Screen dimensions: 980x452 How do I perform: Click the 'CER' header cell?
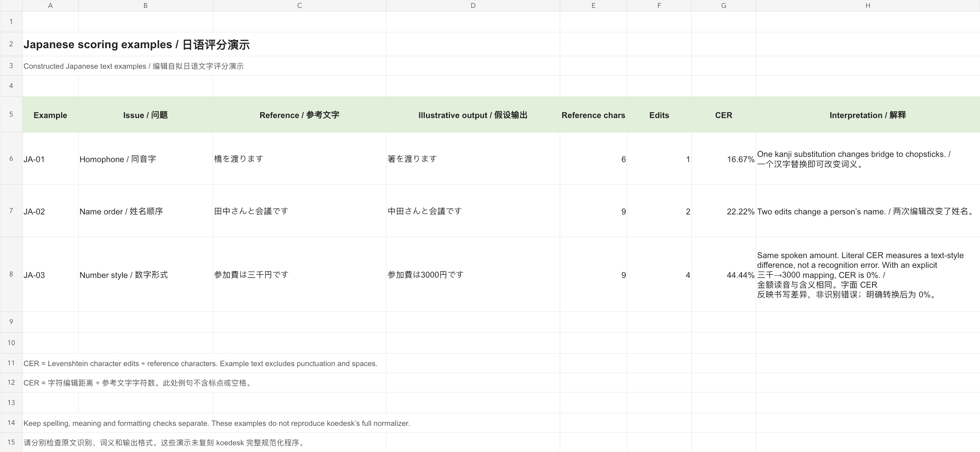pos(723,115)
